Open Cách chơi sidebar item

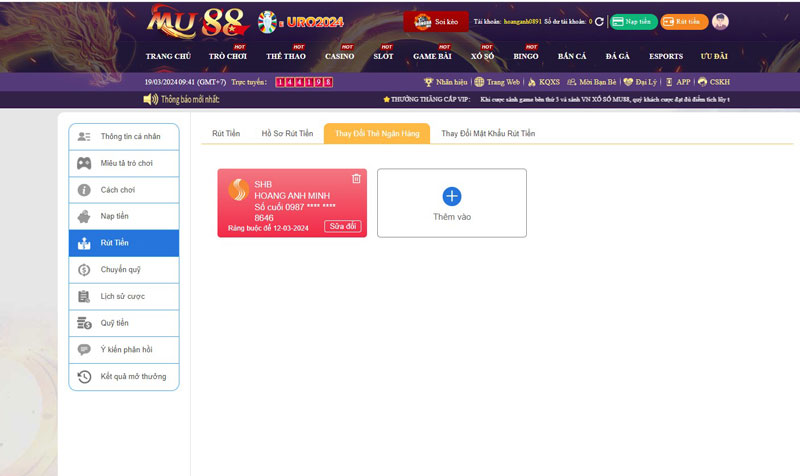point(124,190)
